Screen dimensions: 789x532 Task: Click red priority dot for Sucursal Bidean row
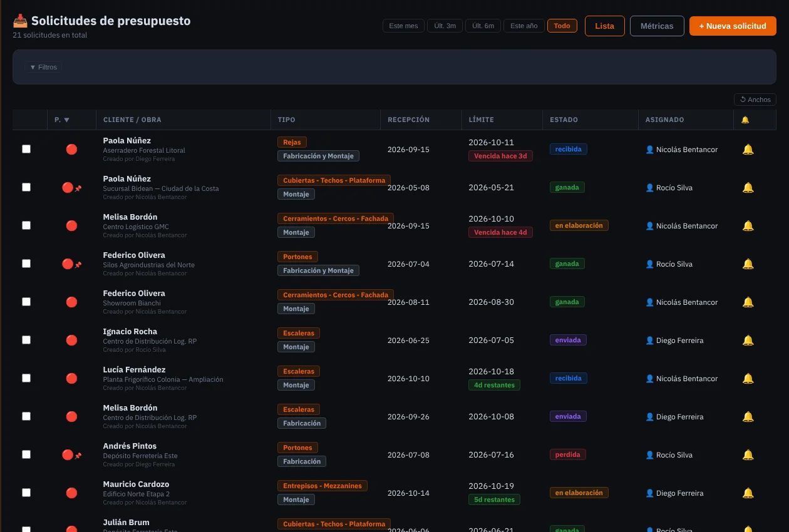click(x=68, y=188)
